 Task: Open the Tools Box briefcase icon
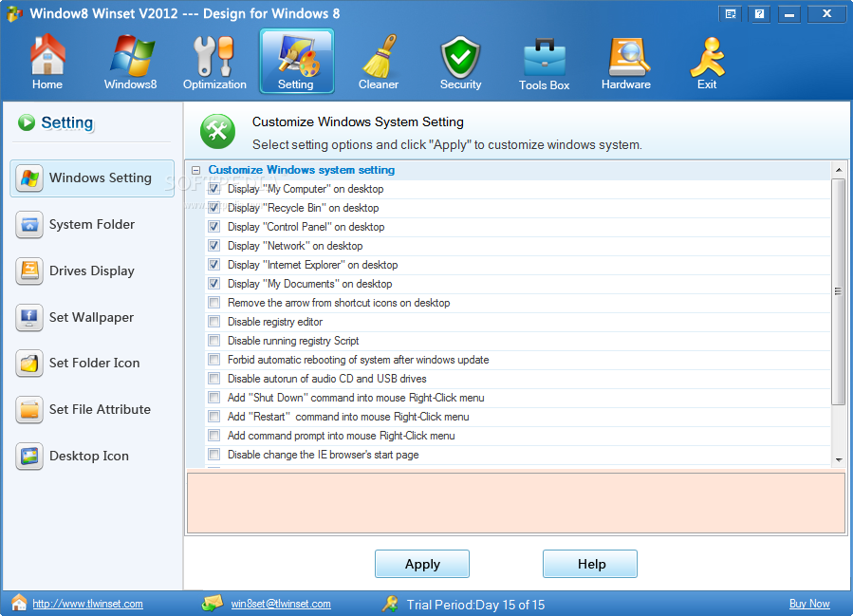click(544, 62)
